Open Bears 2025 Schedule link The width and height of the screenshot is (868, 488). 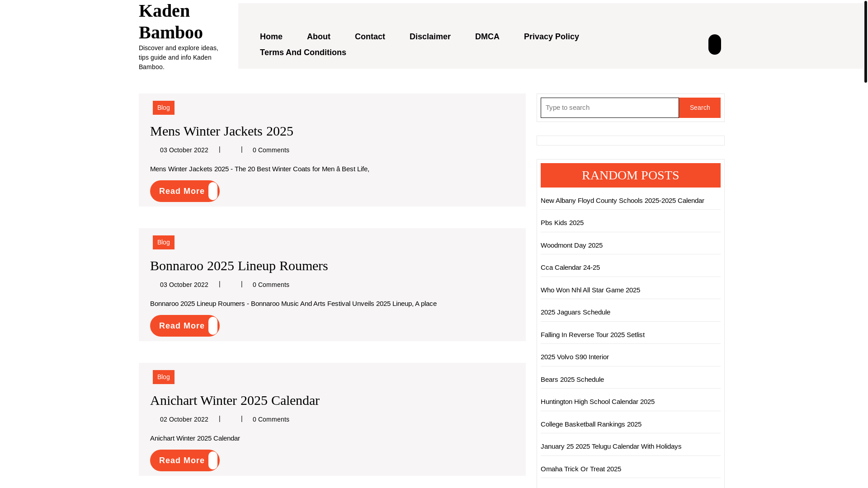point(572,380)
